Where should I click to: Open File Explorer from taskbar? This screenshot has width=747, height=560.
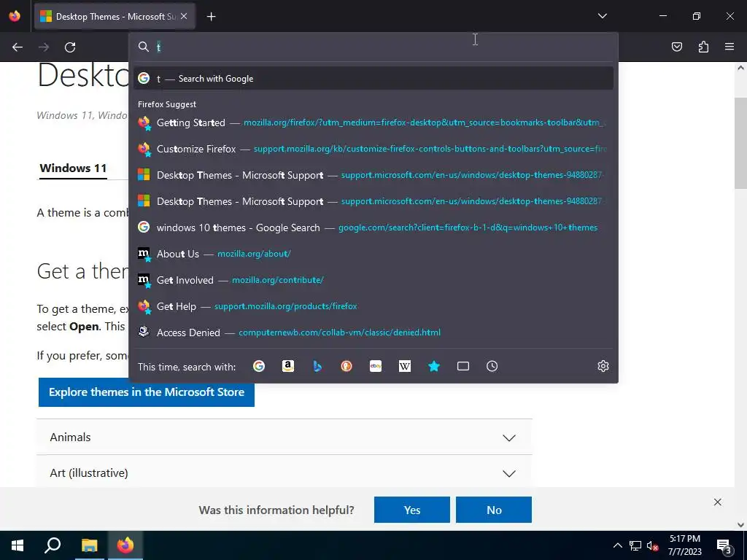point(89,545)
